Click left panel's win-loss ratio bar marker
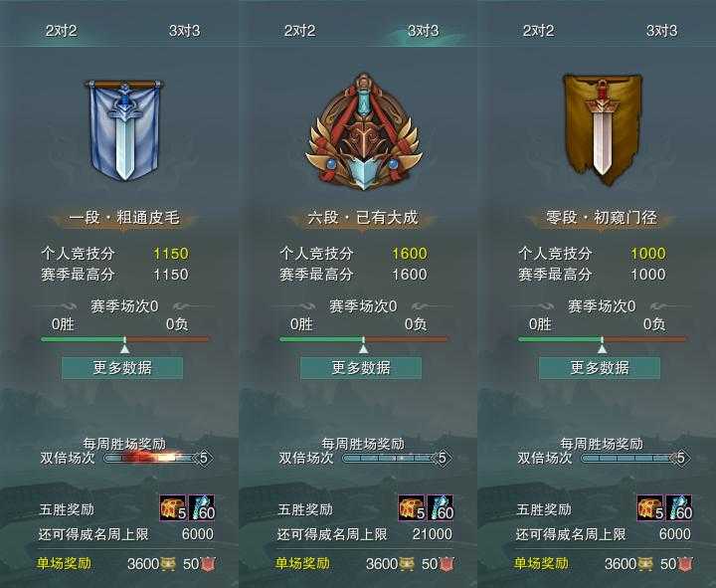This screenshot has height=588, width=716. 124,346
